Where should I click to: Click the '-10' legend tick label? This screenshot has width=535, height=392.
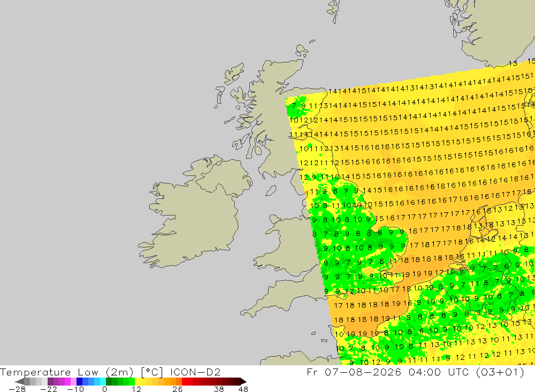(x=75, y=389)
